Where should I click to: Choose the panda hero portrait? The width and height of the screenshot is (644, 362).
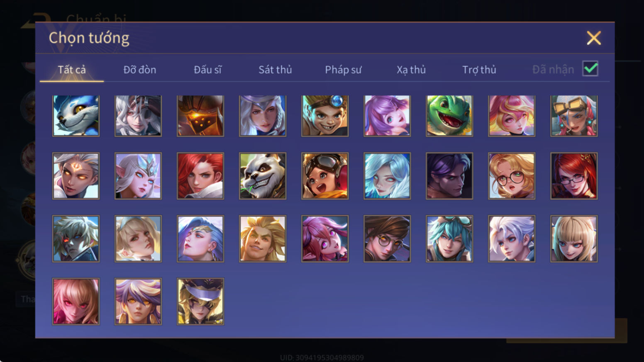click(263, 176)
